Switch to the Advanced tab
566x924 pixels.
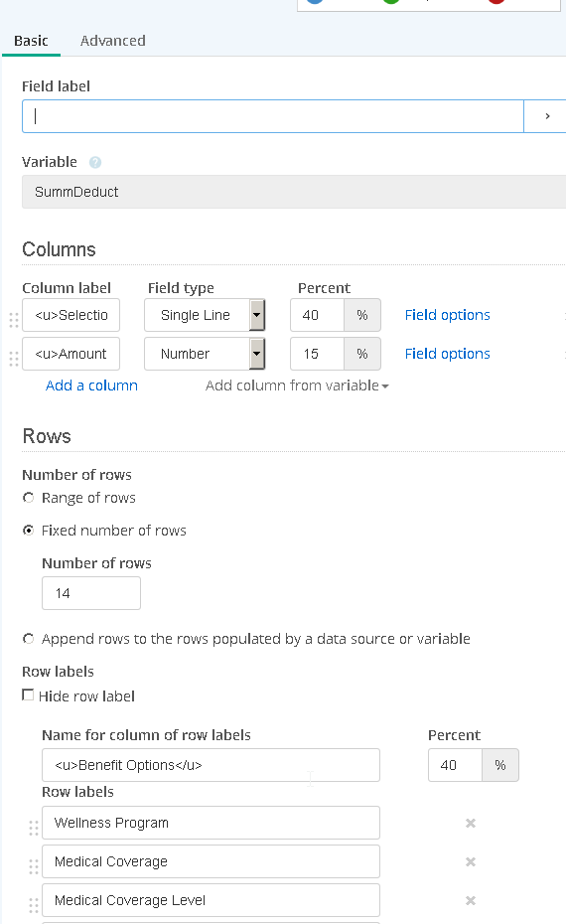pos(113,41)
